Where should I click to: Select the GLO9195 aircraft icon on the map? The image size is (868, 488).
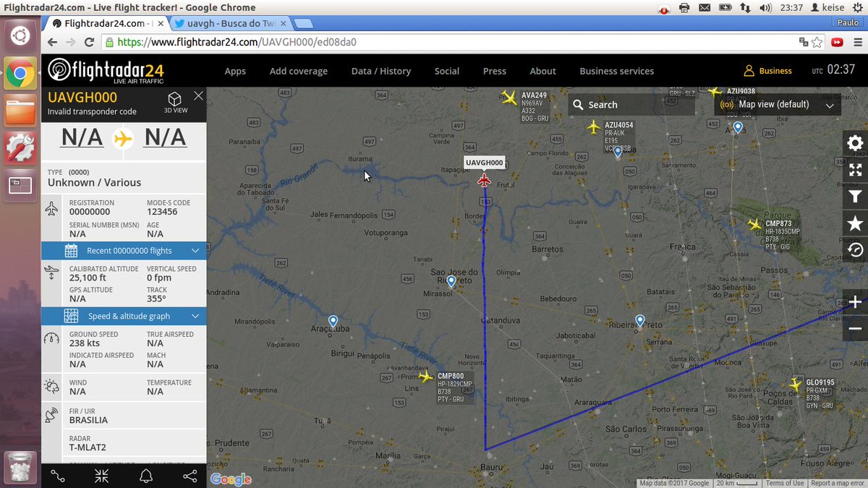(796, 384)
